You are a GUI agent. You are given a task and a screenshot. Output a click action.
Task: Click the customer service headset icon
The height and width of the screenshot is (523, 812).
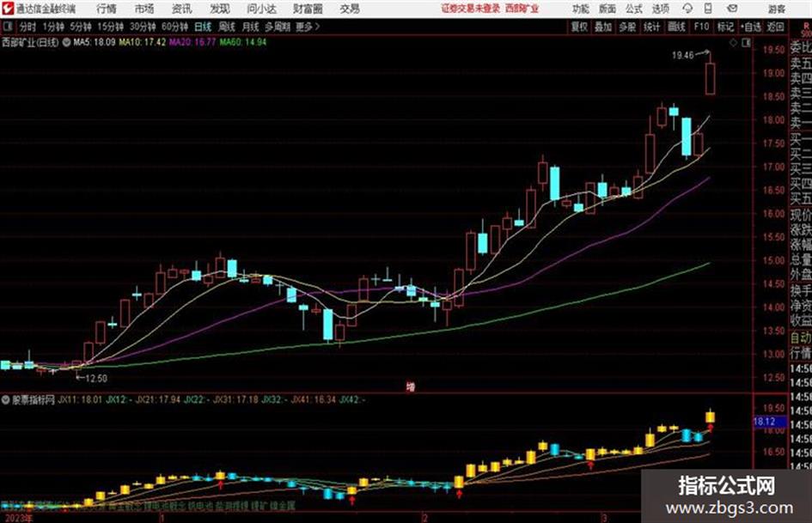pos(687,9)
